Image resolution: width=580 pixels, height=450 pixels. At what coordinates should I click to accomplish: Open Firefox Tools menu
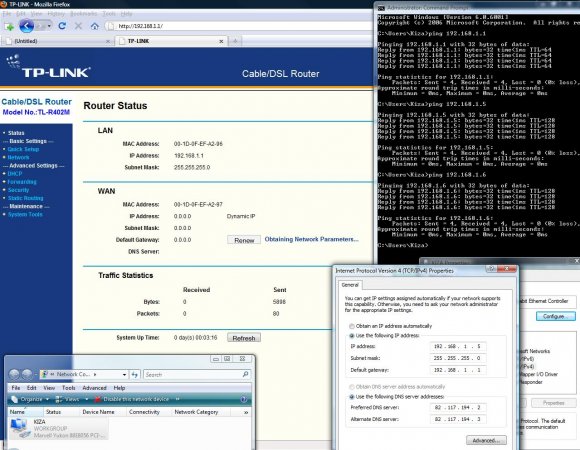[x=109, y=14]
